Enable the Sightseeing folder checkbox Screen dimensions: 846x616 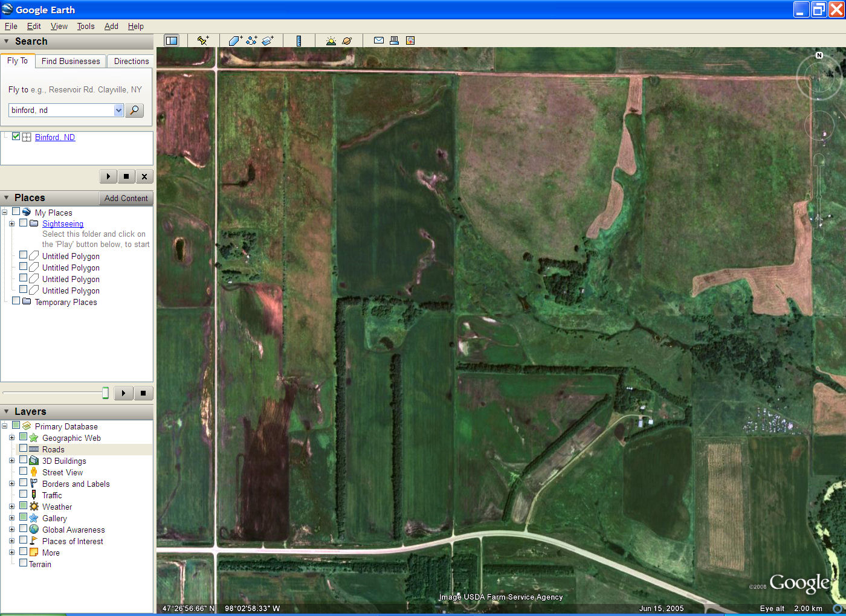tap(23, 223)
